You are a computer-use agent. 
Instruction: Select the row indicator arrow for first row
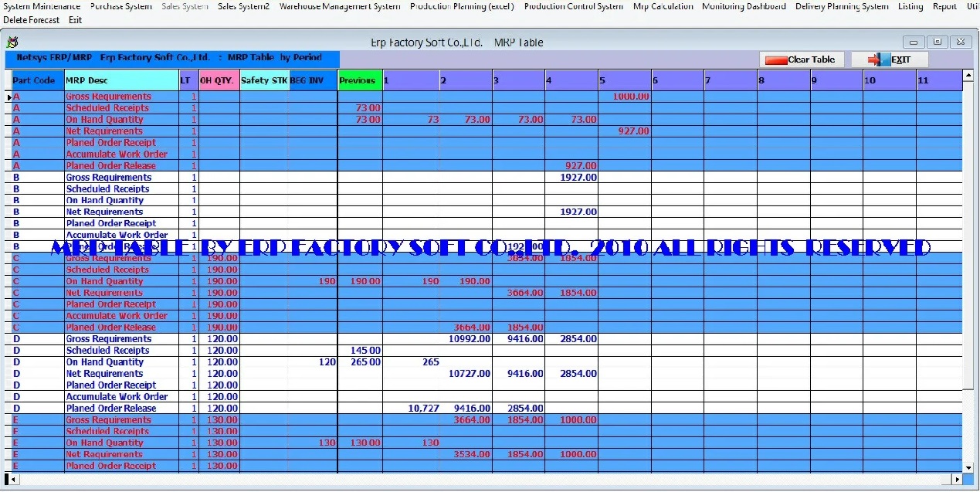point(8,97)
